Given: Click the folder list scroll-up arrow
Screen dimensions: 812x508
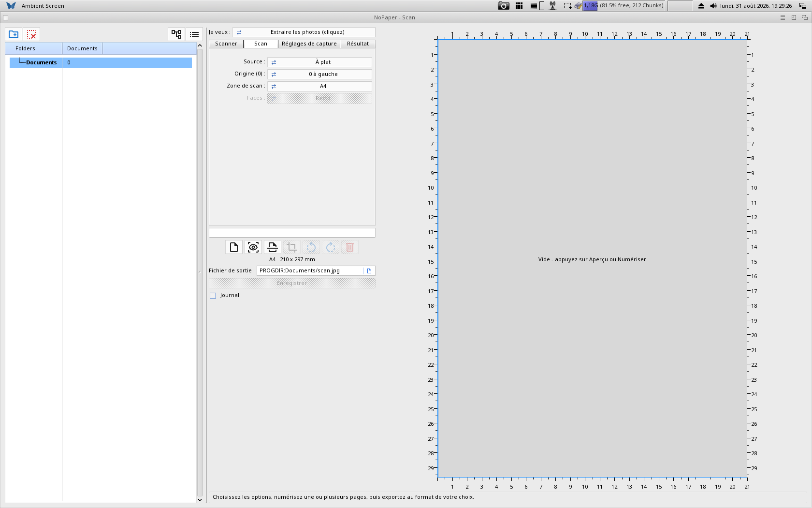Looking at the screenshot, I should click(200, 45).
